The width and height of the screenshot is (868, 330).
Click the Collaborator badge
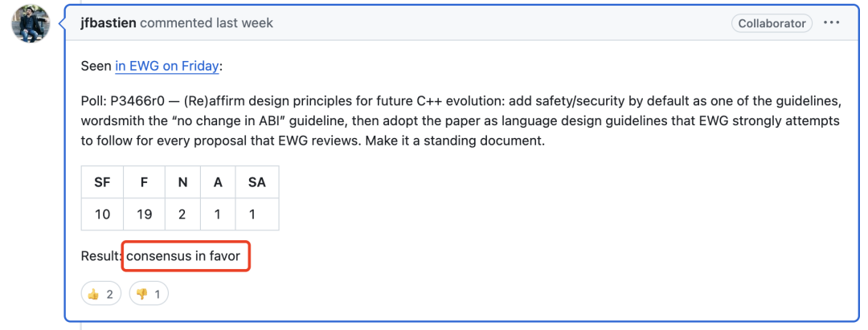[772, 24]
